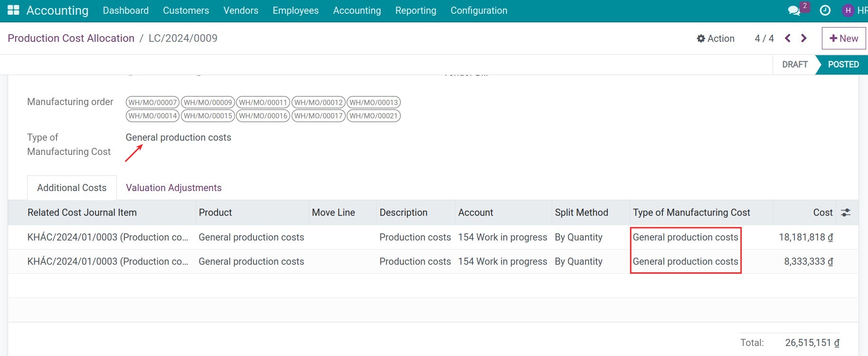Open the Employees menu
868x356 pixels.
(x=296, y=10)
